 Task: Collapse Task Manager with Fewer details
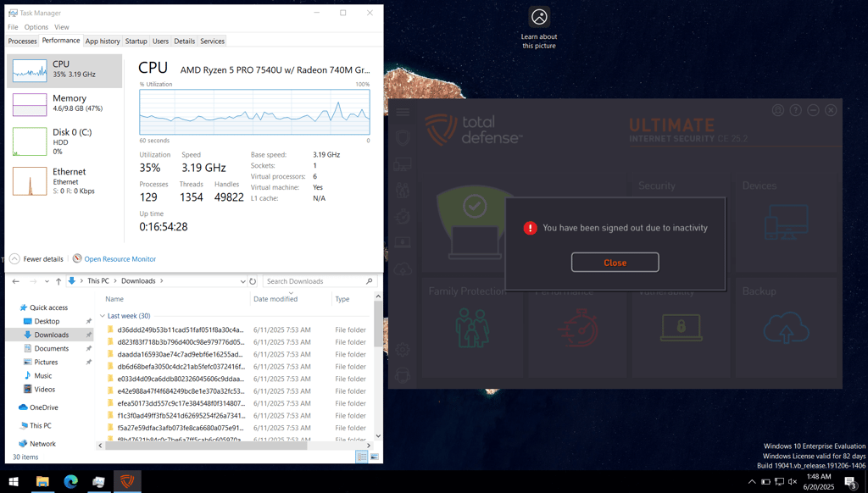click(36, 259)
